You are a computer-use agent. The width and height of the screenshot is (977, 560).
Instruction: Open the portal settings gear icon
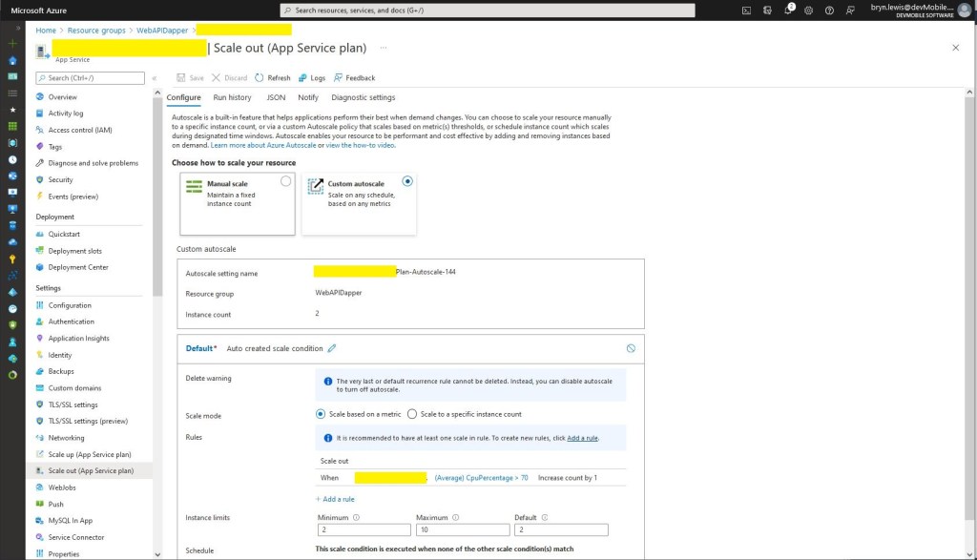[809, 10]
